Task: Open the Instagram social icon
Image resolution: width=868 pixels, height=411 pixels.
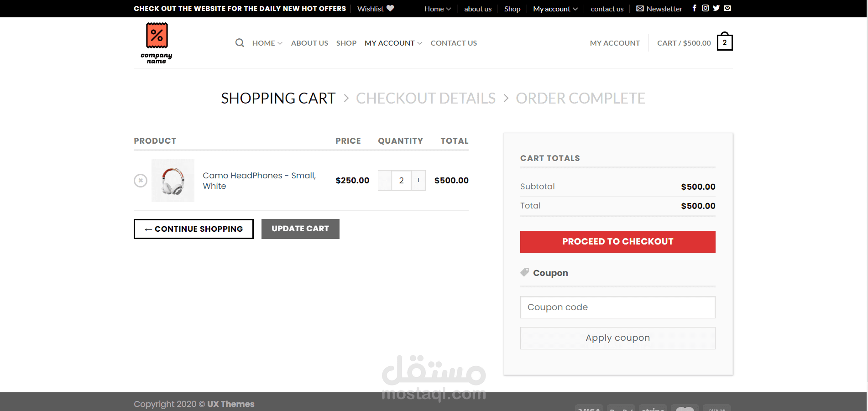Action: coord(705,8)
